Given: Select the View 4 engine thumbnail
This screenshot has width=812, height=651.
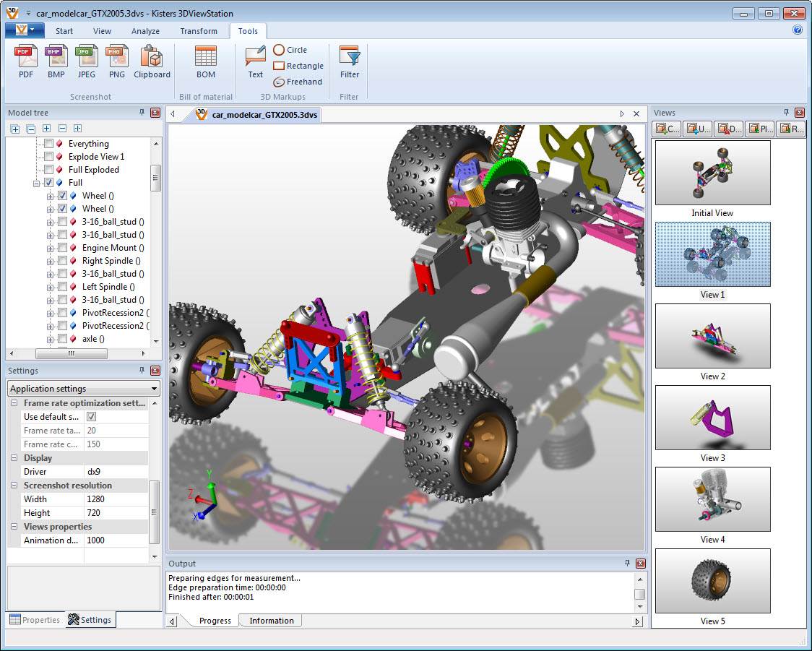Looking at the screenshot, I should click(712, 499).
